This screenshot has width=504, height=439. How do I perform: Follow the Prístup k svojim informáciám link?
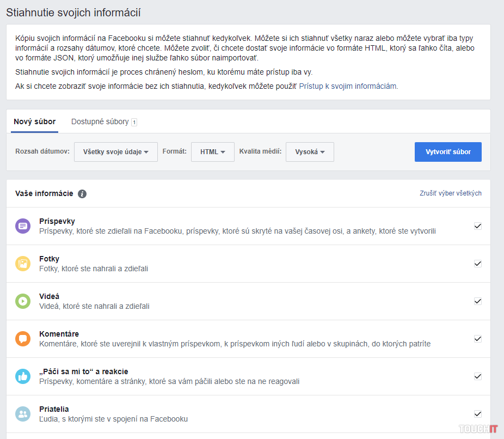[348, 86]
